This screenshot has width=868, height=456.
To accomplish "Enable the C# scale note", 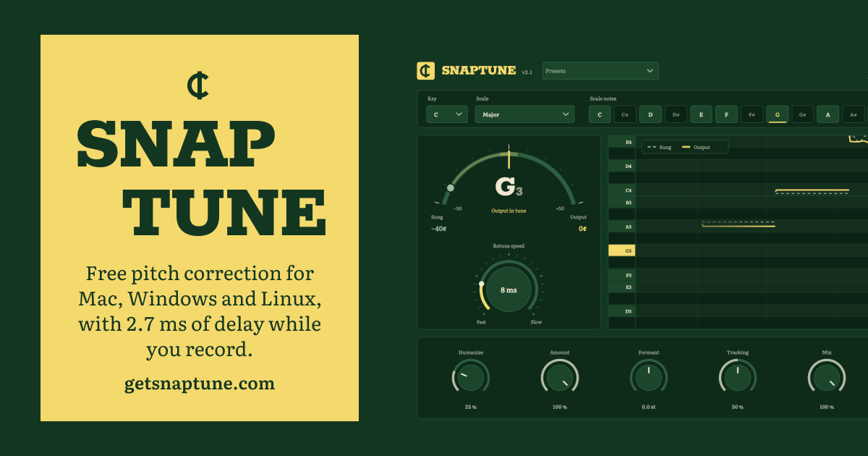I will (x=625, y=114).
